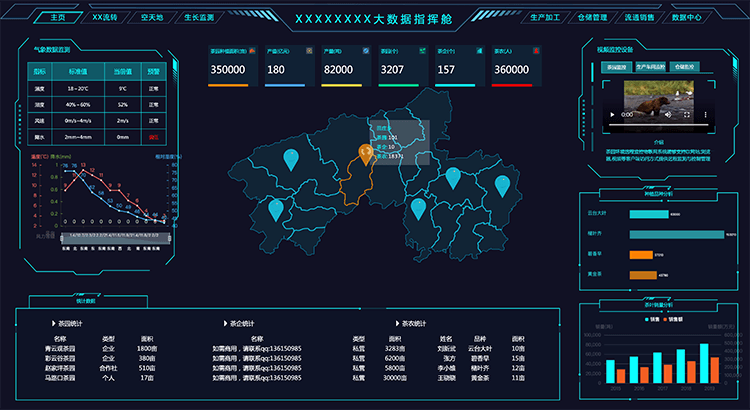Click the orange 2015 bar in sales chart
750x410 pixels.
pyautogui.click(x=621, y=376)
